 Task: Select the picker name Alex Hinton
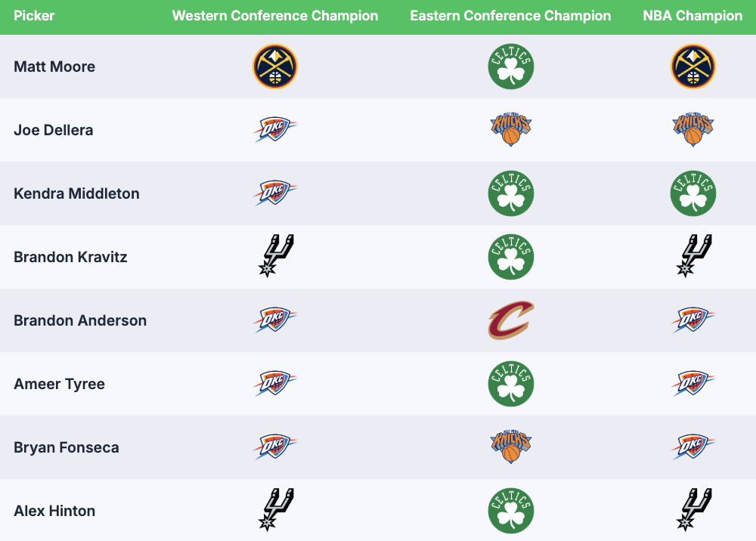pos(54,511)
